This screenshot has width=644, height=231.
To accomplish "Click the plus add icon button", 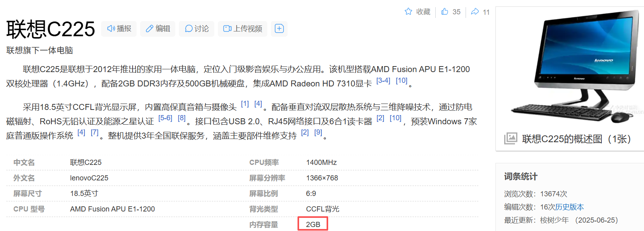I will (x=279, y=29).
